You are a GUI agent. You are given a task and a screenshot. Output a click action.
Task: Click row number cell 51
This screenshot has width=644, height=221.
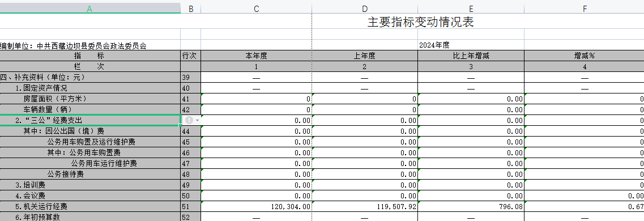click(190, 206)
